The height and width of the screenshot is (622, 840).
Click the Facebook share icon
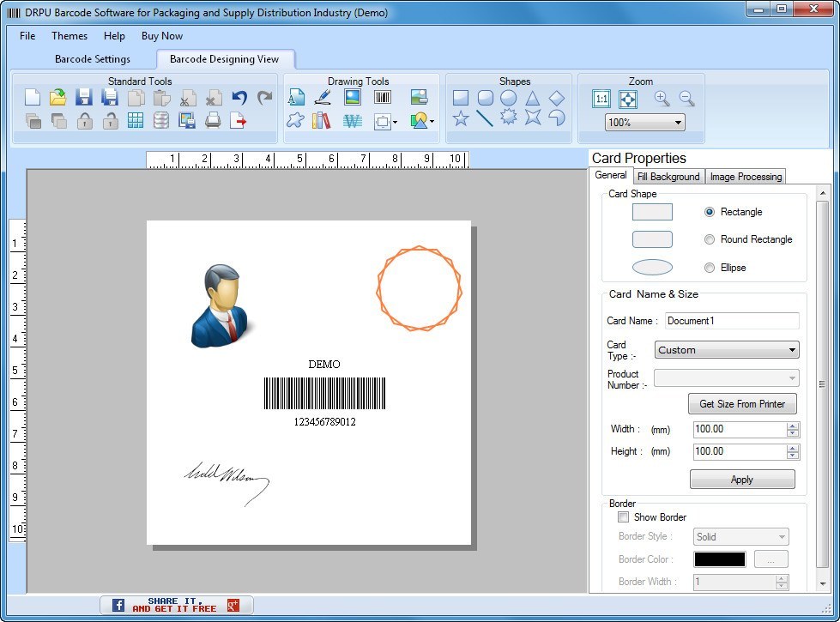pyautogui.click(x=118, y=605)
